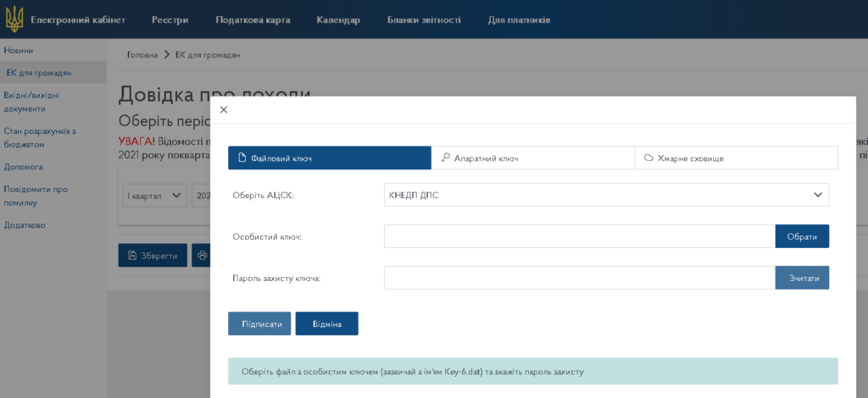The height and width of the screenshot is (398, 868).
Task: Close the key signing dialog
Action: point(224,110)
